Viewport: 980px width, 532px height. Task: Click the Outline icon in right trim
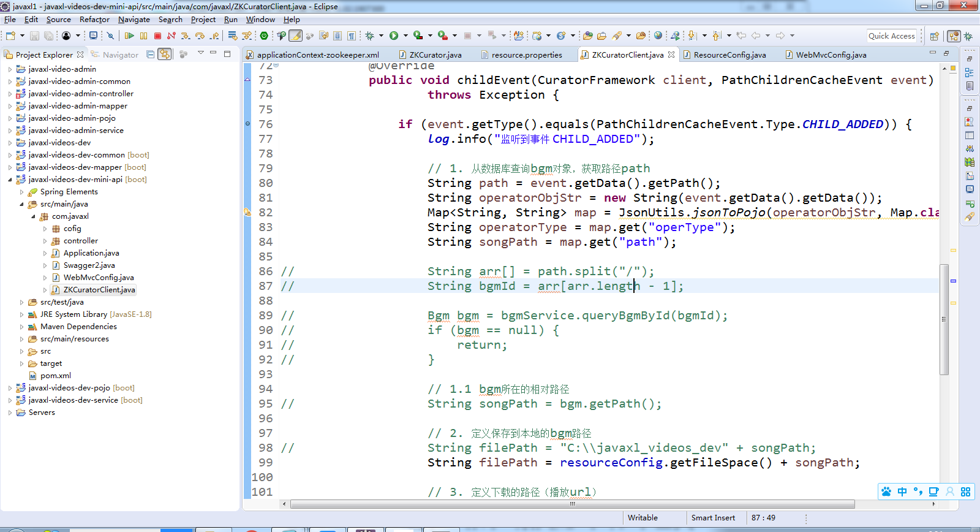970,72
